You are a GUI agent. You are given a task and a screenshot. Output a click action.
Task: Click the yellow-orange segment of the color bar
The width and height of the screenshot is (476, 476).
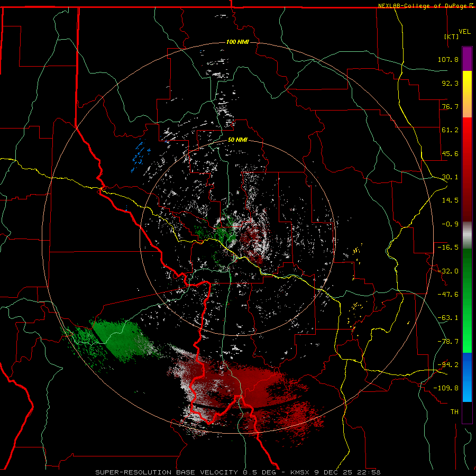[x=467, y=94]
